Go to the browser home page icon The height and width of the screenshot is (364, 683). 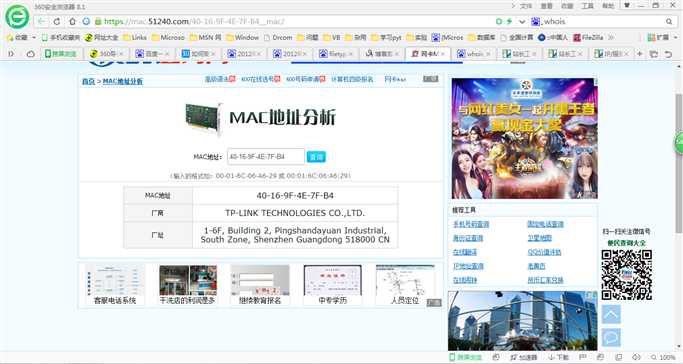pos(72,21)
